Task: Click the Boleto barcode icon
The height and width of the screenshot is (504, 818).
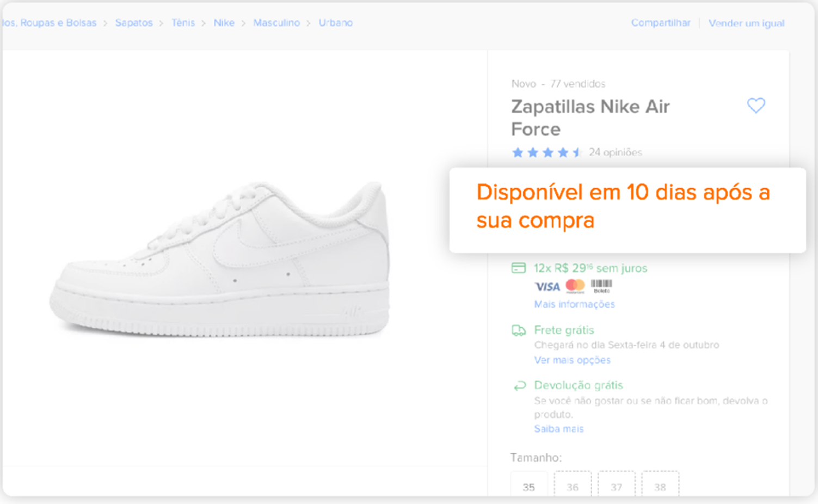Action: pyautogui.click(x=601, y=286)
